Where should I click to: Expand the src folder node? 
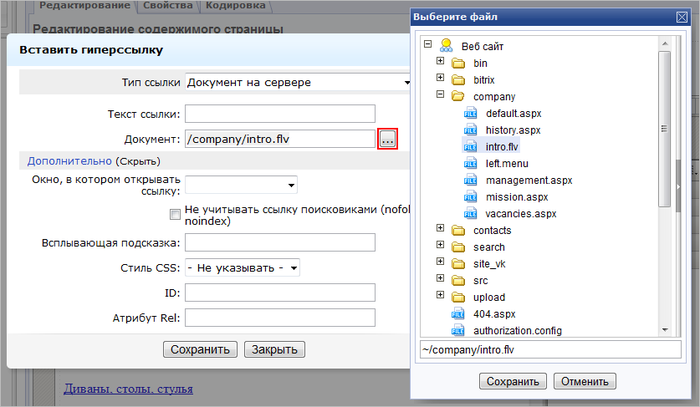(x=440, y=278)
